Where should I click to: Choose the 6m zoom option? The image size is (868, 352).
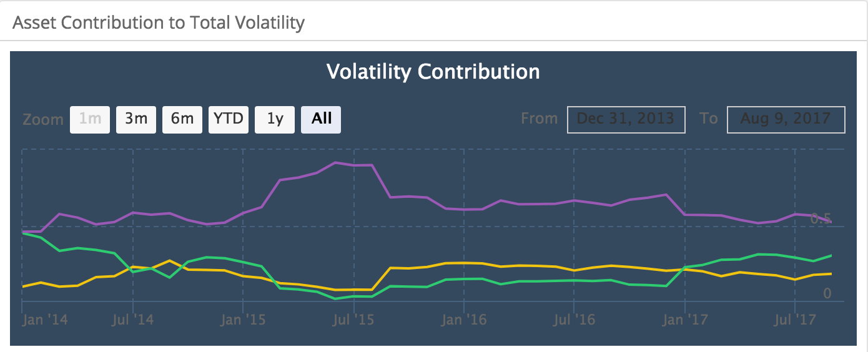point(182,120)
